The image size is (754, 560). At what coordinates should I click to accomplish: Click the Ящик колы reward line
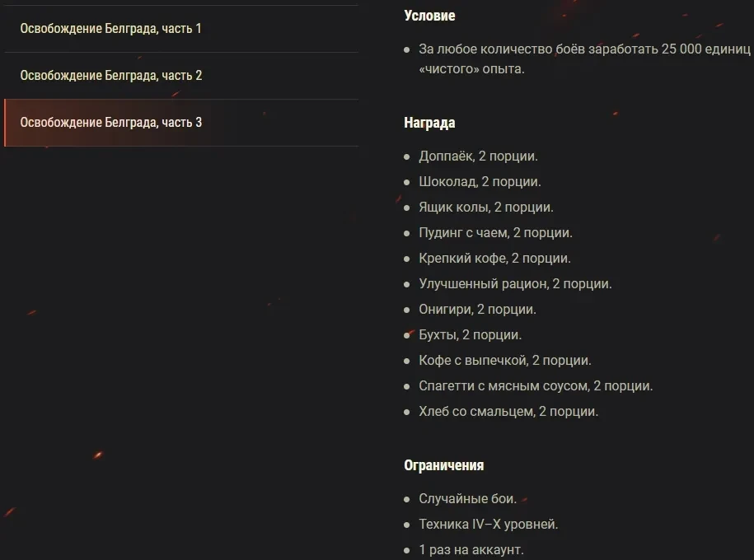coord(486,207)
